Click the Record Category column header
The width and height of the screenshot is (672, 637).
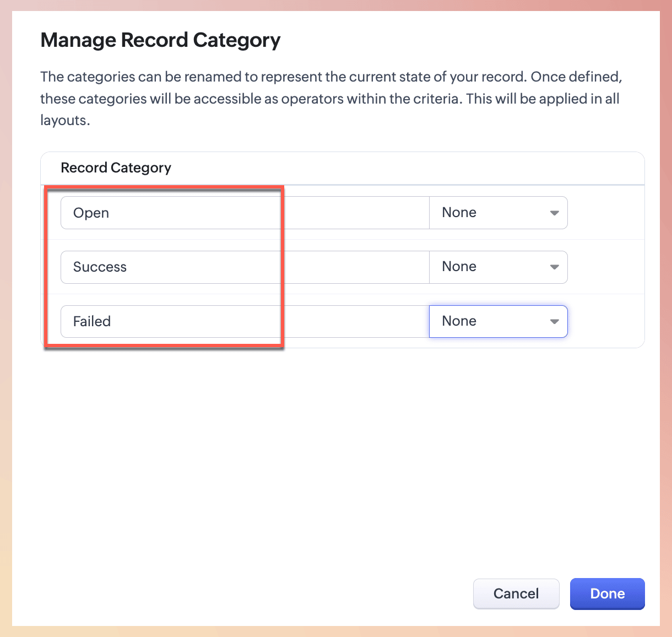(116, 168)
